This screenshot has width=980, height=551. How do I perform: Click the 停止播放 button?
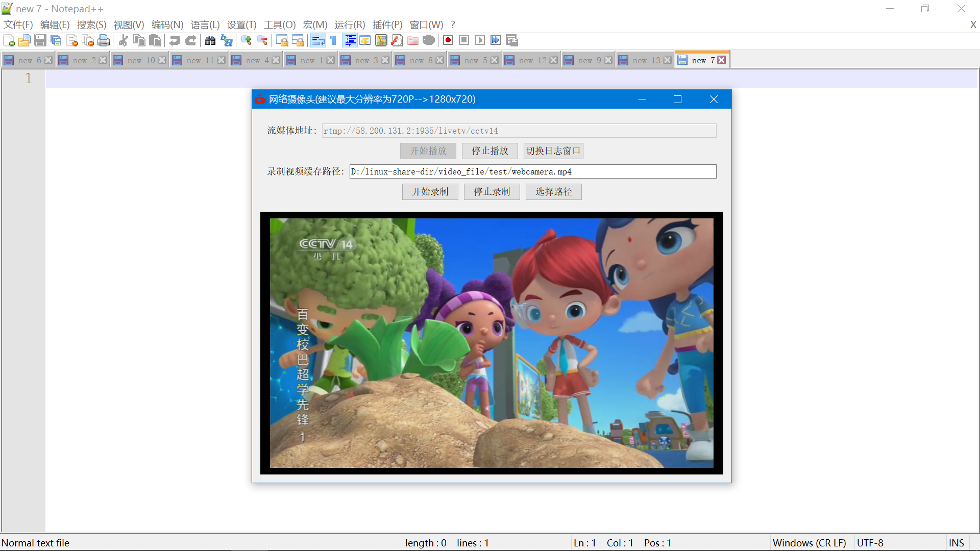point(489,151)
